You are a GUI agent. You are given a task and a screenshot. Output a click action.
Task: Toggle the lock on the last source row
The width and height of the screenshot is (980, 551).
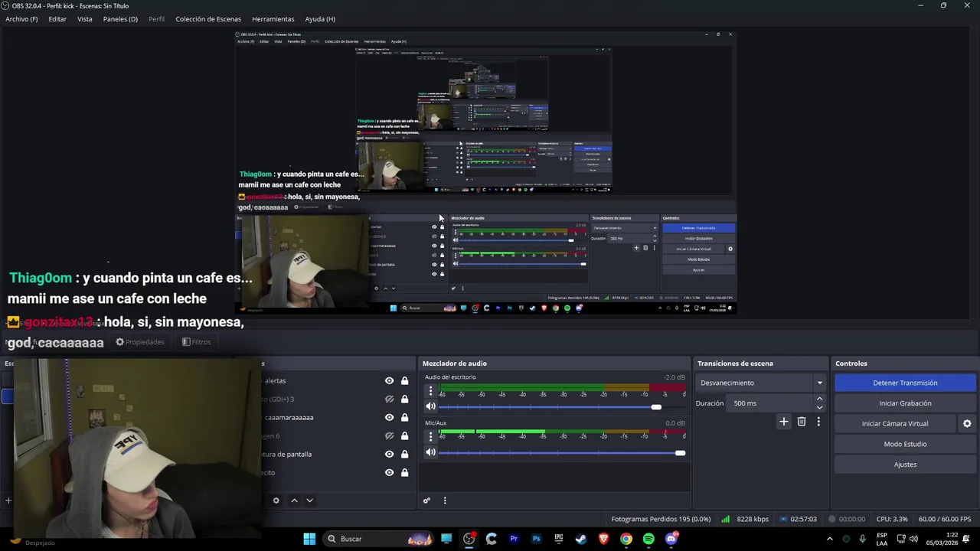404,473
